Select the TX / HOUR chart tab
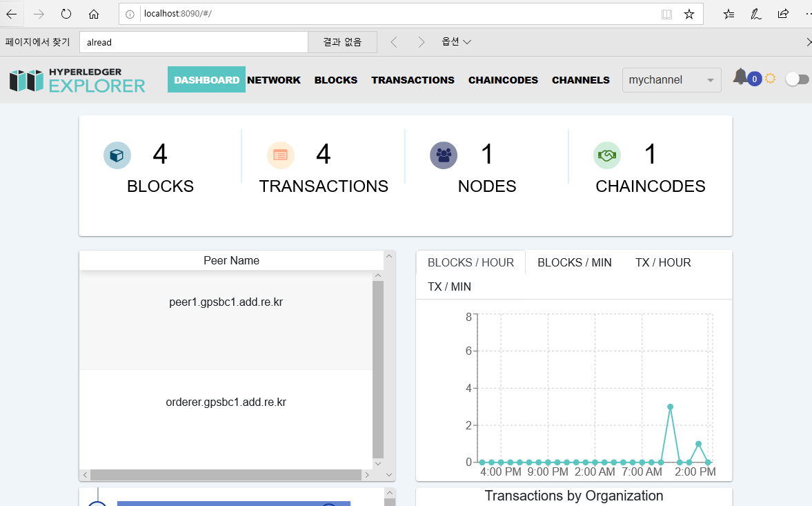Screen dimensions: 812x506 coord(662,262)
